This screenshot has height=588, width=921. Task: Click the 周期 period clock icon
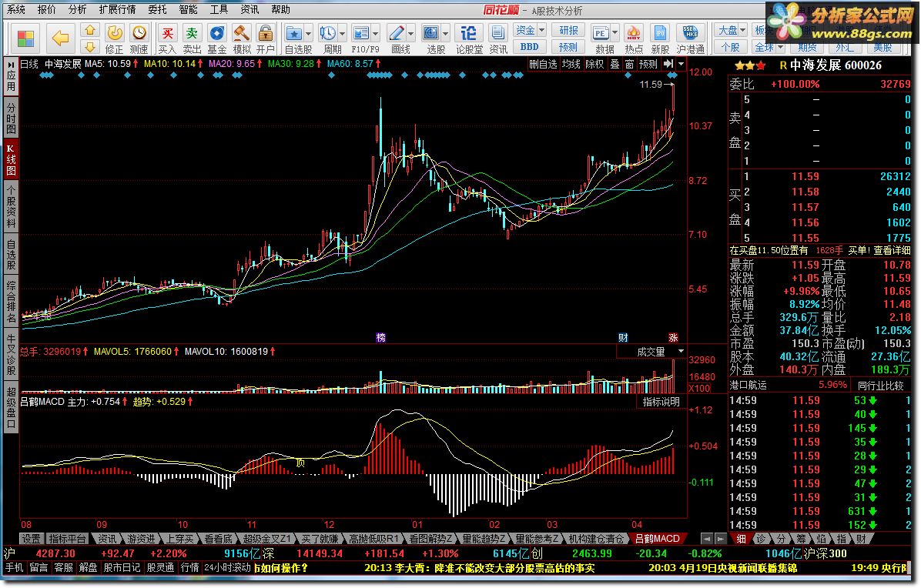tap(327, 33)
